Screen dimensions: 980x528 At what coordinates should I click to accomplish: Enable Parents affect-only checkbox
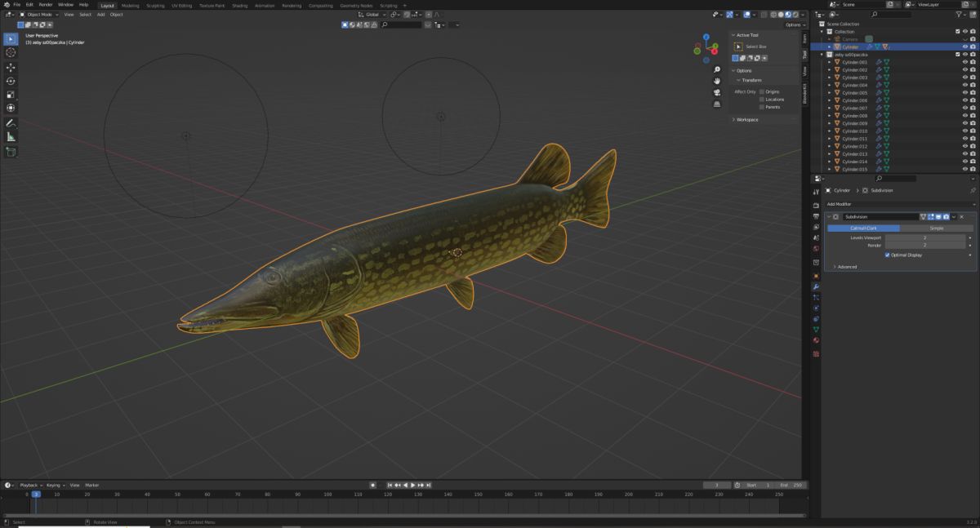[762, 107]
